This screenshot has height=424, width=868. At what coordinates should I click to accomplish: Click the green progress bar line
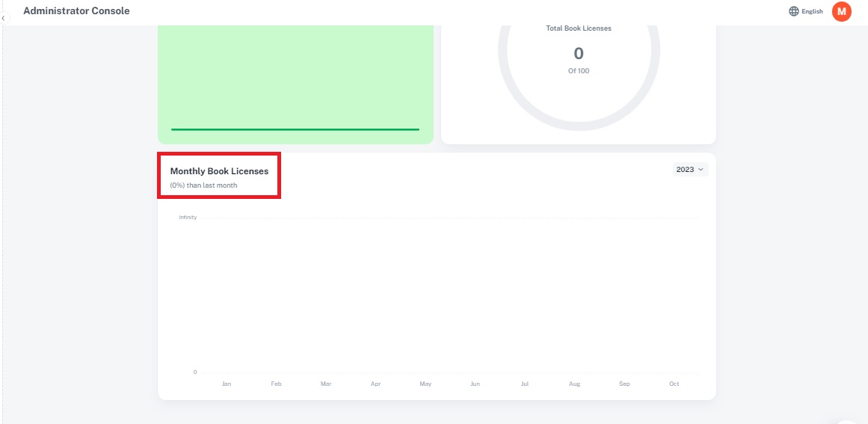295,129
